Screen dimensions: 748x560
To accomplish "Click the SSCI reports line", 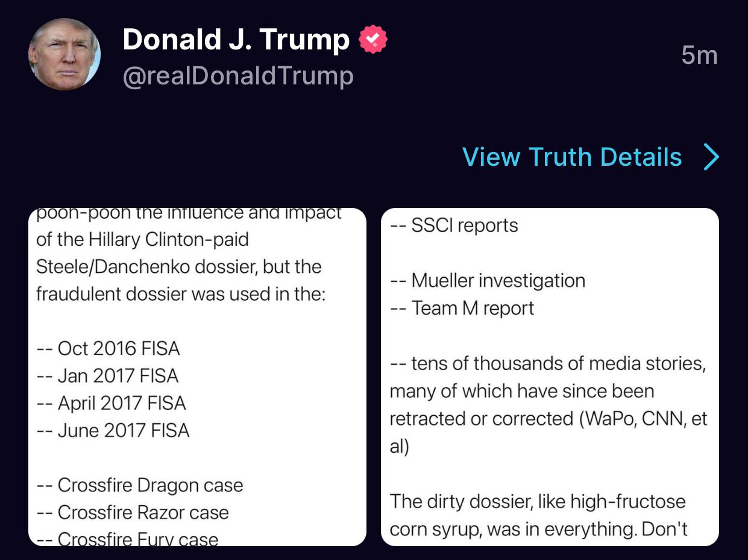I will click(x=454, y=225).
